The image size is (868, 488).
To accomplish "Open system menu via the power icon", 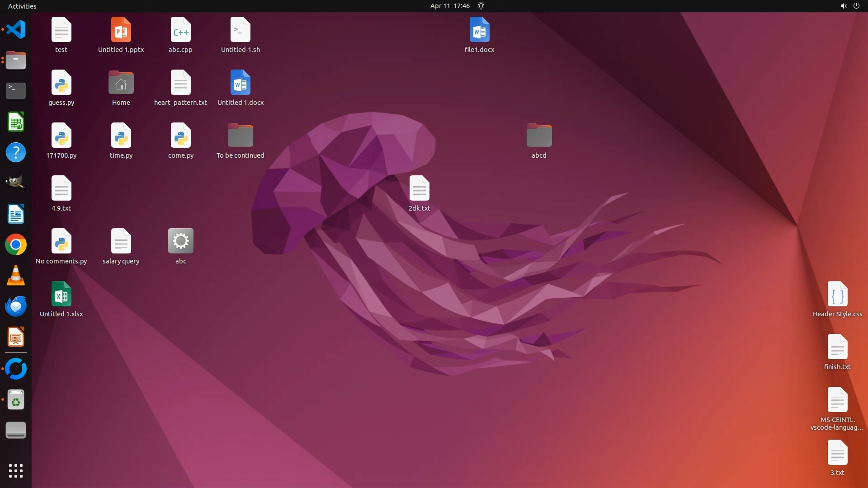I will (856, 6).
